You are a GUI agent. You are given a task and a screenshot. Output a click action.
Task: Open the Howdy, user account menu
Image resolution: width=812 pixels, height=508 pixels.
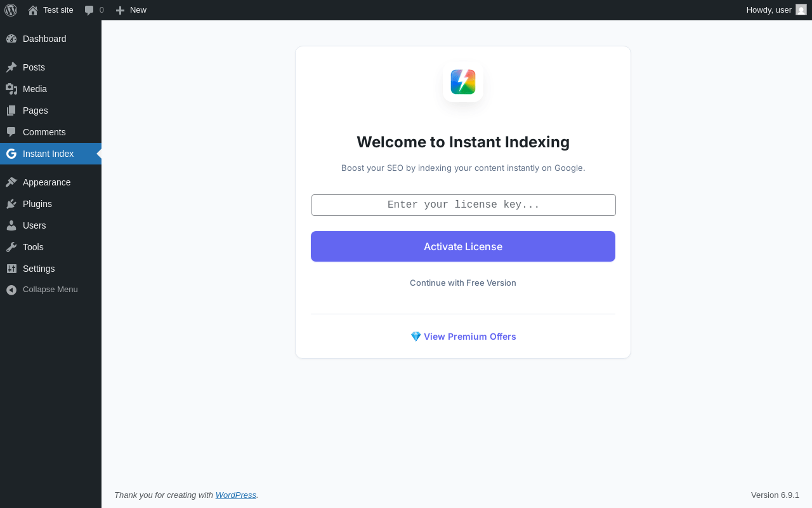[776, 10]
